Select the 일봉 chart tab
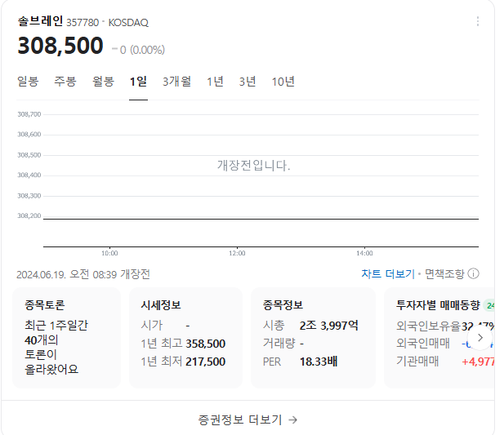This screenshot has height=435, width=504. coord(28,82)
